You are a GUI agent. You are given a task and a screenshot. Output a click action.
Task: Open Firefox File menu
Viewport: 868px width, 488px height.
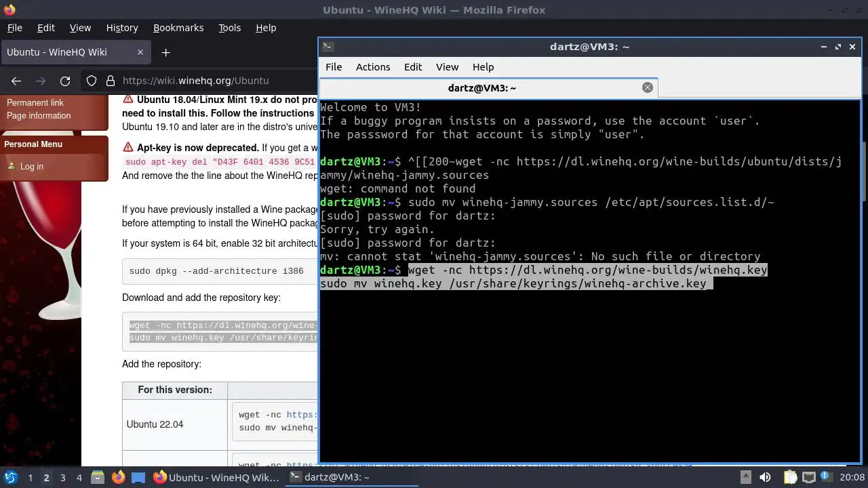14,28
